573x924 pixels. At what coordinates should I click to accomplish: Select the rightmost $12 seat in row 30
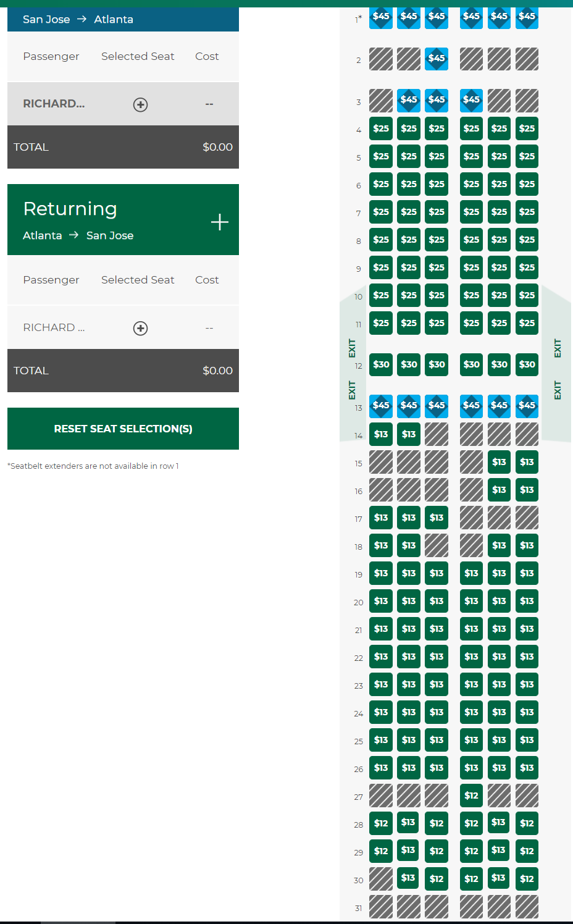(527, 879)
